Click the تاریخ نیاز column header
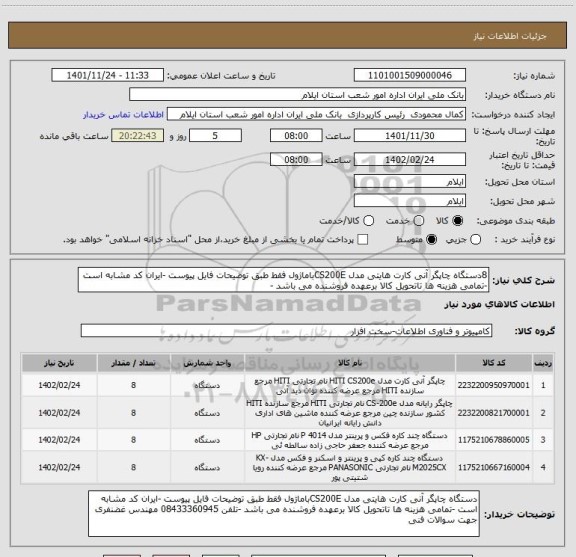 (59, 363)
